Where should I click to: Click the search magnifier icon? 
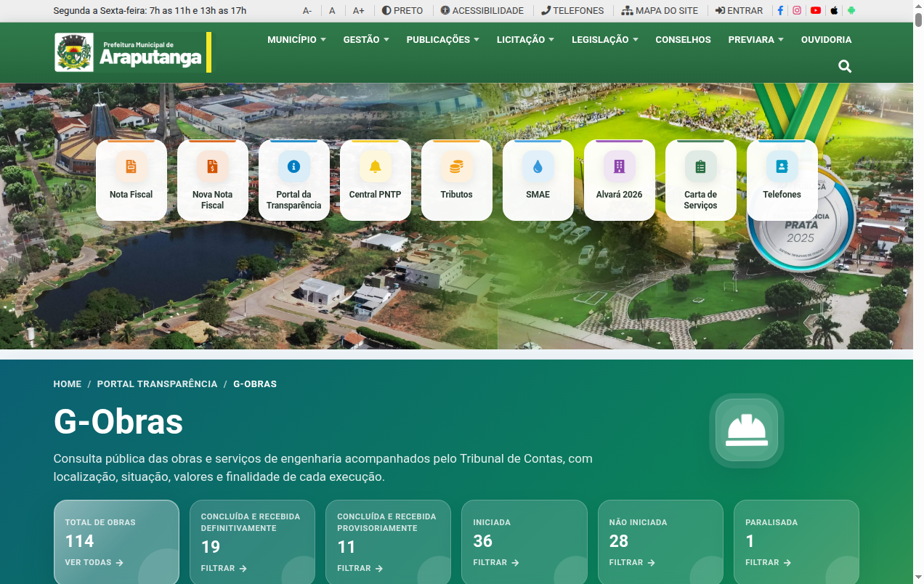(x=845, y=66)
